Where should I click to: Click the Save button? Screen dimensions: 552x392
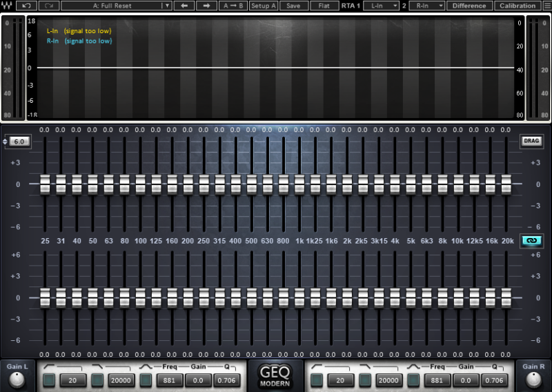coord(293,6)
